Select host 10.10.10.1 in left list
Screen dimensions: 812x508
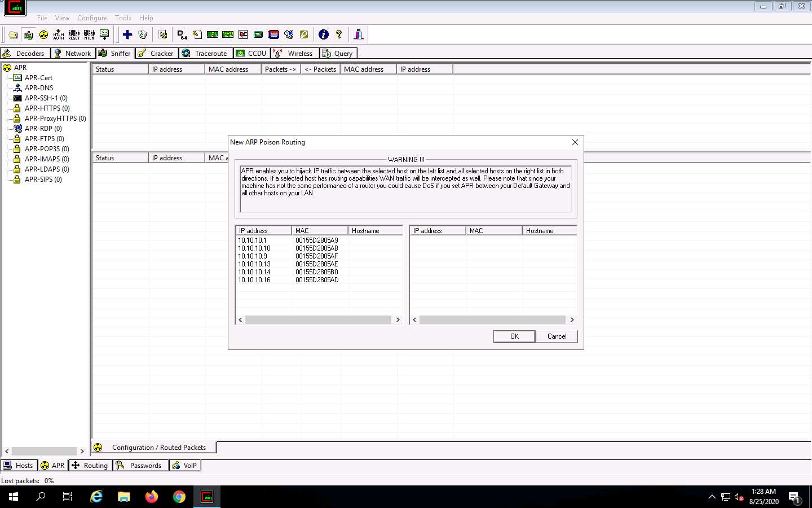[x=252, y=240]
